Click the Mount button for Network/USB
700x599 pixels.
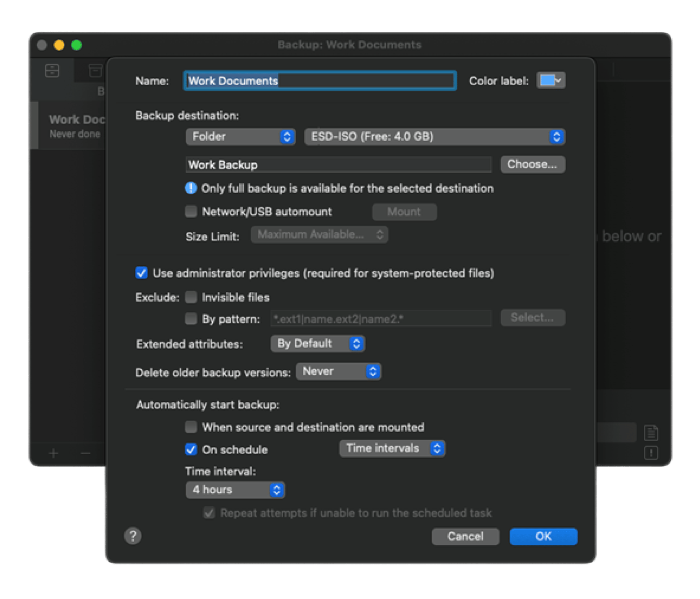[x=403, y=212]
